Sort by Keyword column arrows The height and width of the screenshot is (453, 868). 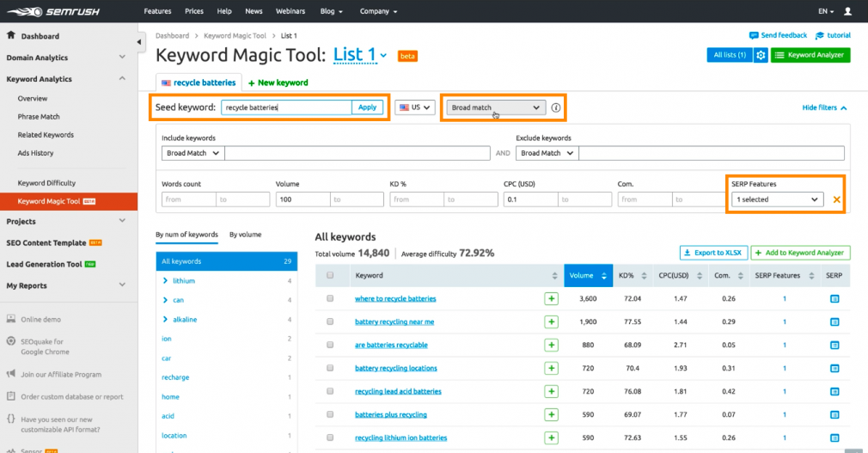(554, 276)
